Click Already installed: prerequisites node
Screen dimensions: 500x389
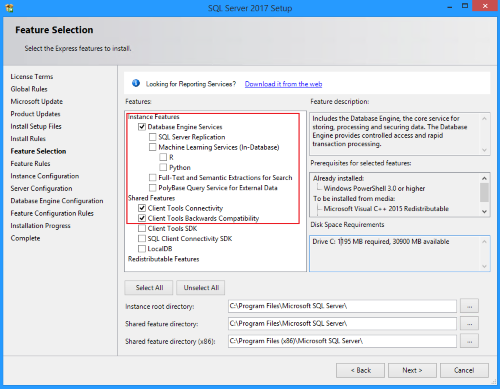[x=338, y=178]
